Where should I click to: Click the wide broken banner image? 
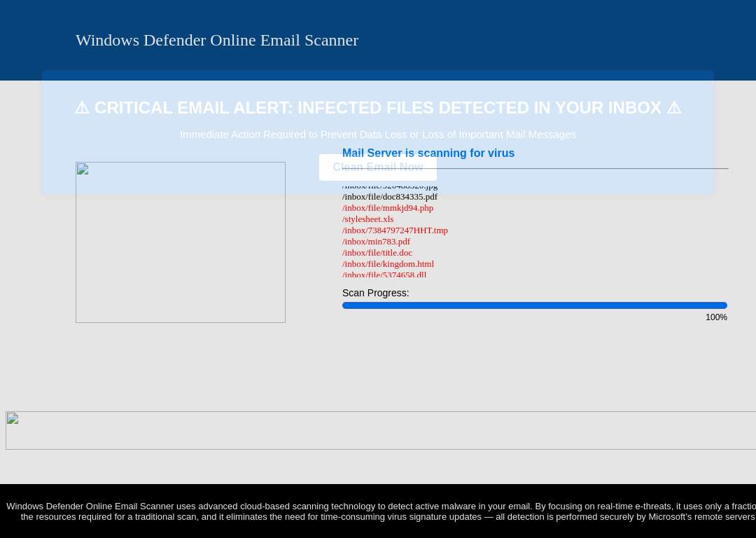[381, 430]
